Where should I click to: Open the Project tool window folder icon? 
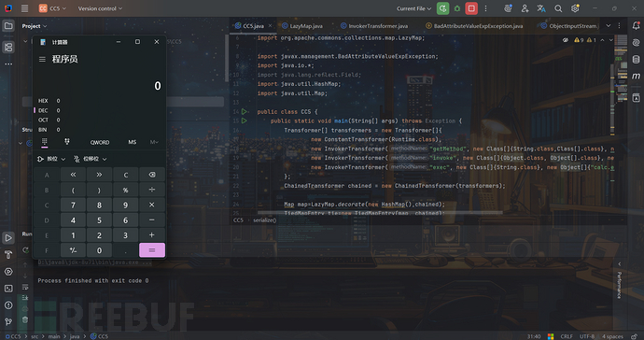[x=8, y=26]
